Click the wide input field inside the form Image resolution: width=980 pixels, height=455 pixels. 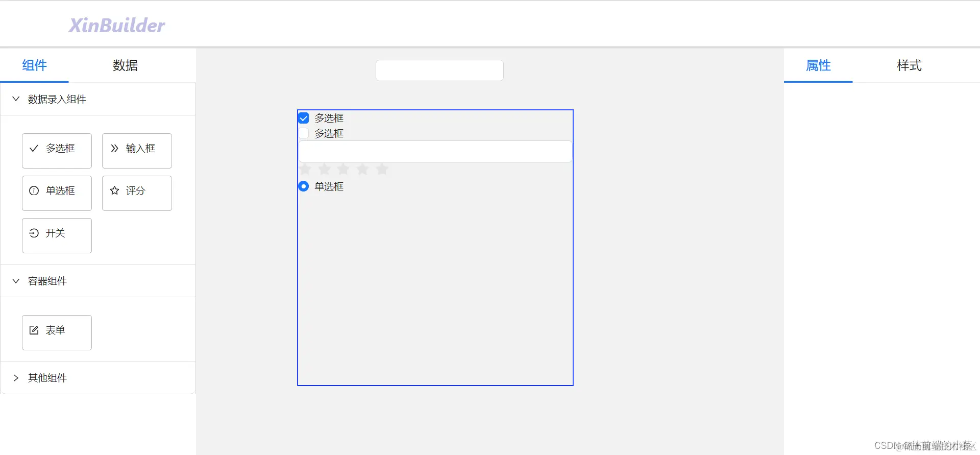click(435, 152)
